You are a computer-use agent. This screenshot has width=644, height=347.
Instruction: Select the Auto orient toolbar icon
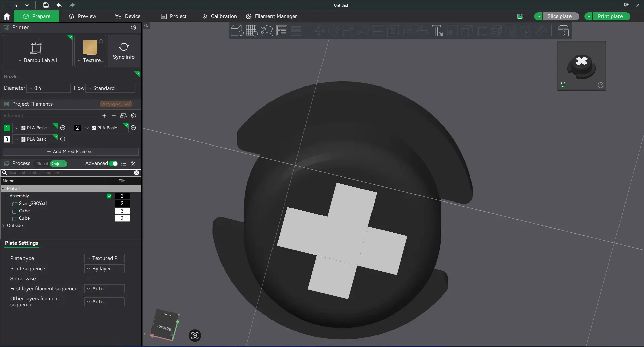pyautogui.click(x=267, y=31)
